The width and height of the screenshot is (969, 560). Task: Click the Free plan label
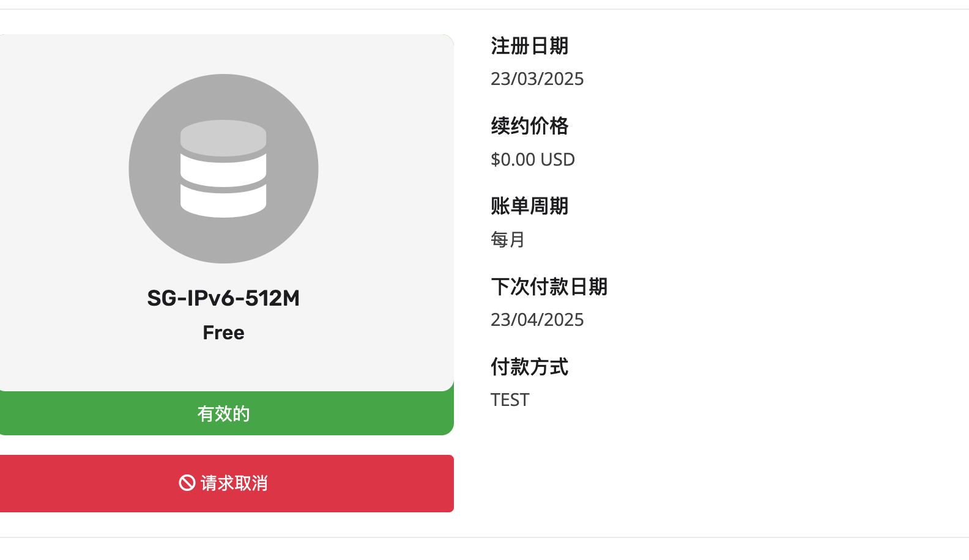click(x=223, y=333)
